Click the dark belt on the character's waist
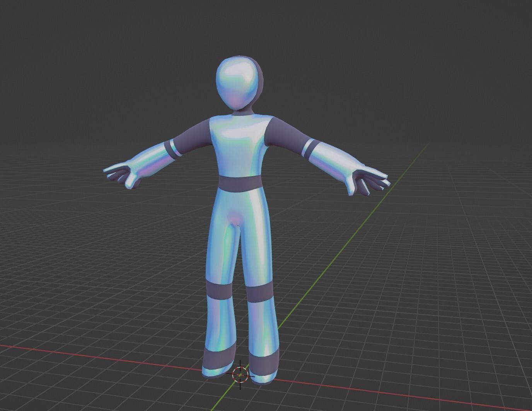 240,183
